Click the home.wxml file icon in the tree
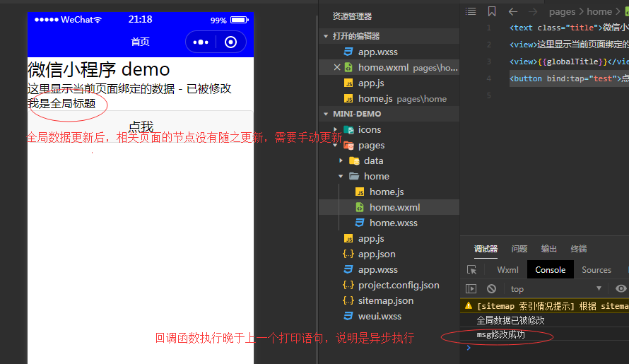The width and height of the screenshot is (629, 364). (360, 208)
